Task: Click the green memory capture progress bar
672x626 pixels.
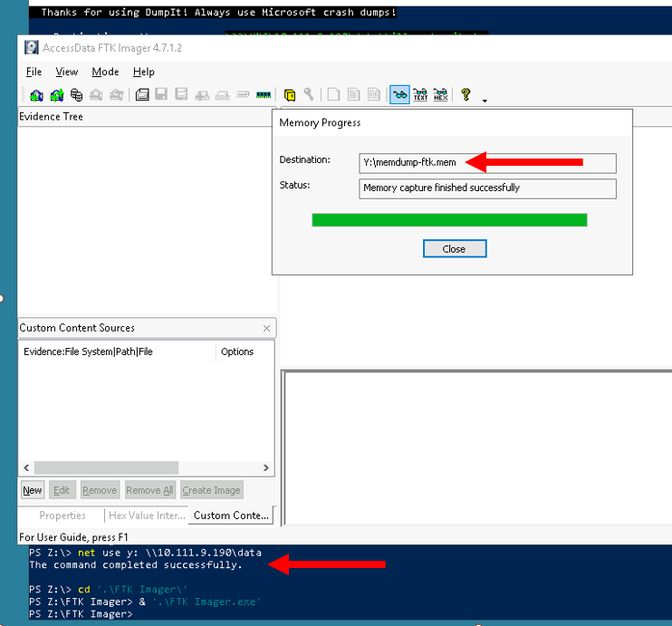Action: click(x=449, y=220)
